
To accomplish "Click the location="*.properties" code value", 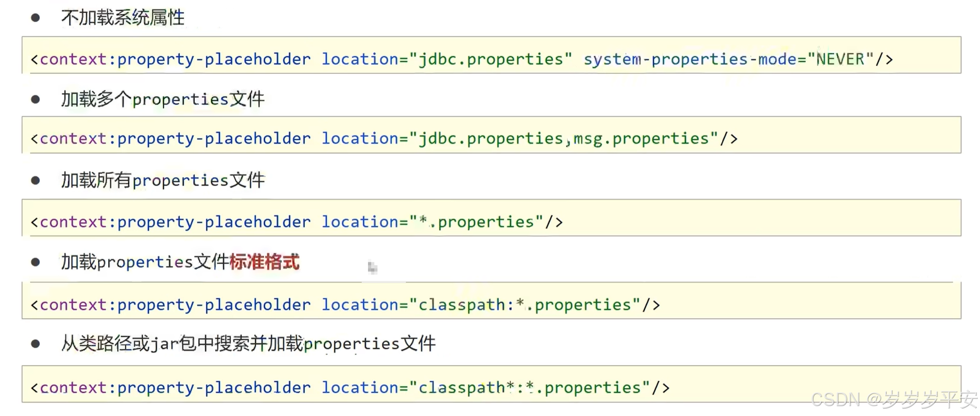I will pos(432,222).
